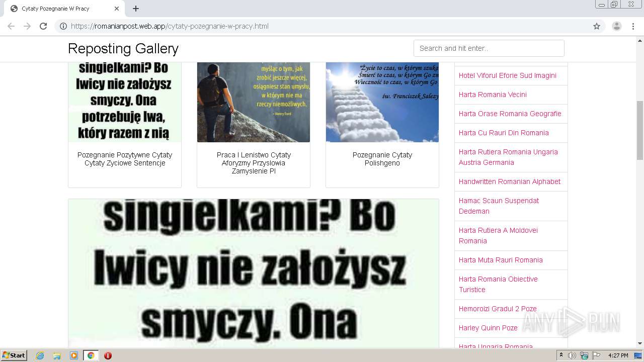Open Harta Muta Rauri Romania link
This screenshot has width=644, height=362.
click(501, 260)
